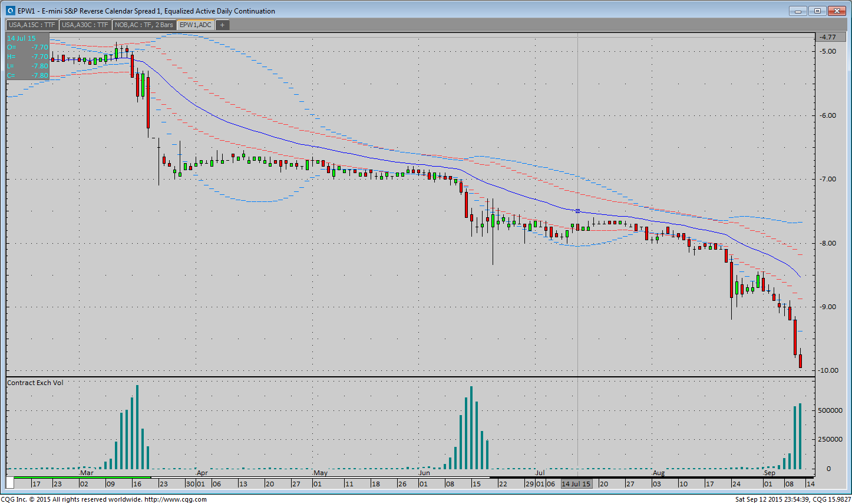Click the -6.00 price scale label

828,115
